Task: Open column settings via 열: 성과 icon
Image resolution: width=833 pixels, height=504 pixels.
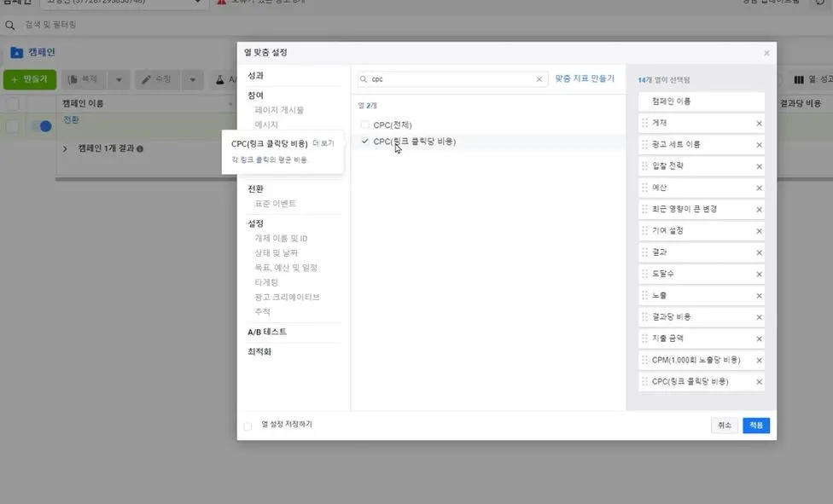Action: tap(799, 79)
